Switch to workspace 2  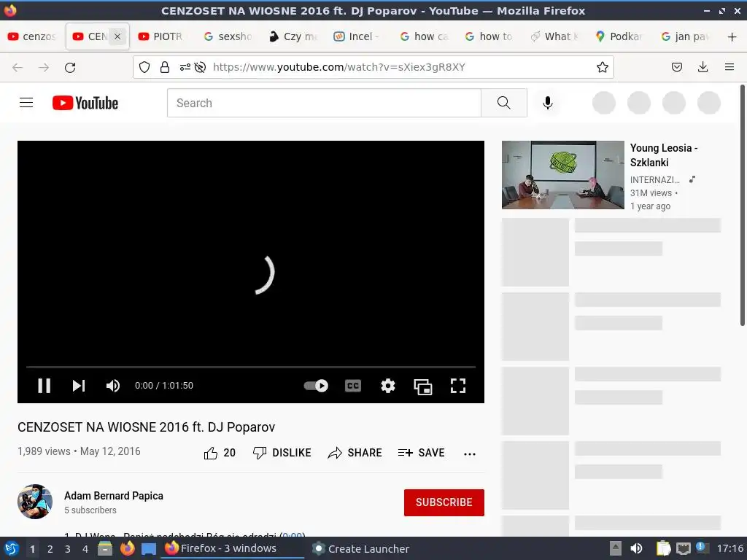coord(50,549)
